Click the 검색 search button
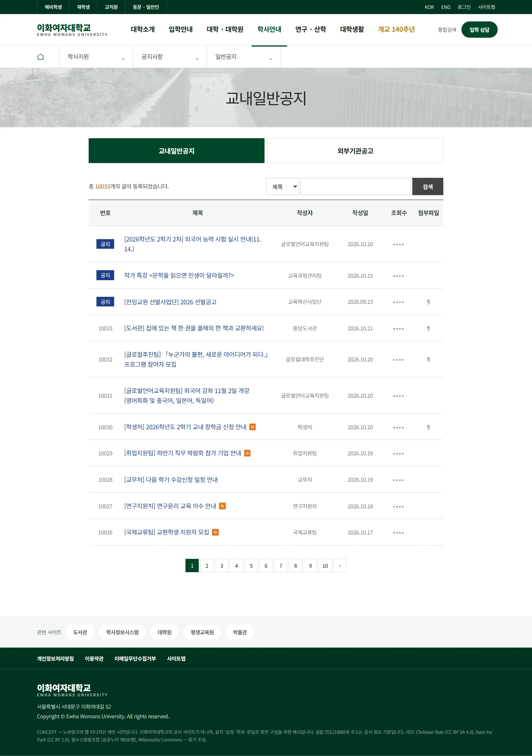This screenshot has height=756, width=532. (x=428, y=187)
